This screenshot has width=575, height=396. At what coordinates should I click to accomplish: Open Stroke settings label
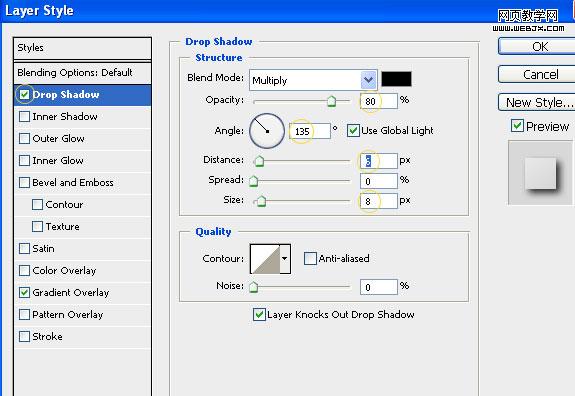[47, 337]
